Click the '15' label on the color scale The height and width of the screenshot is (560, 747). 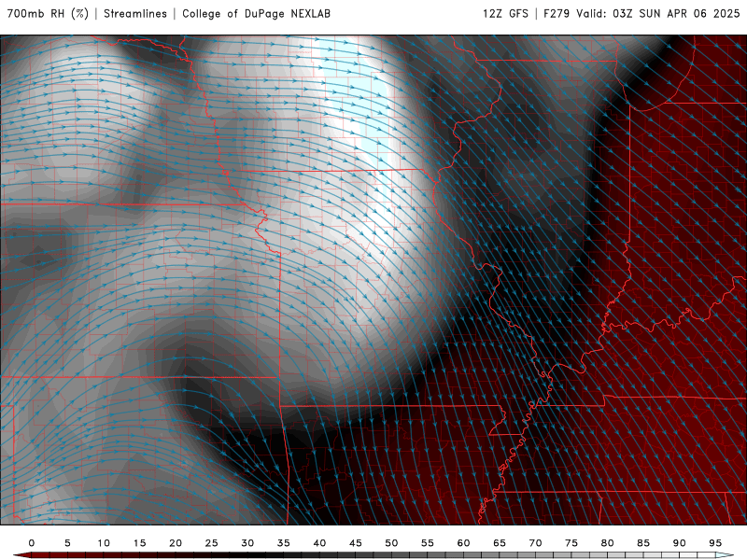coord(139,543)
